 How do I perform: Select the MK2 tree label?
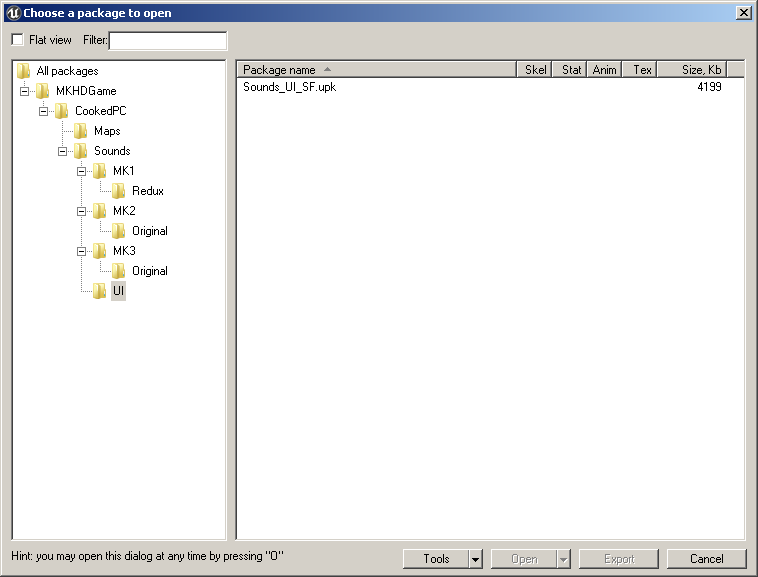click(124, 211)
